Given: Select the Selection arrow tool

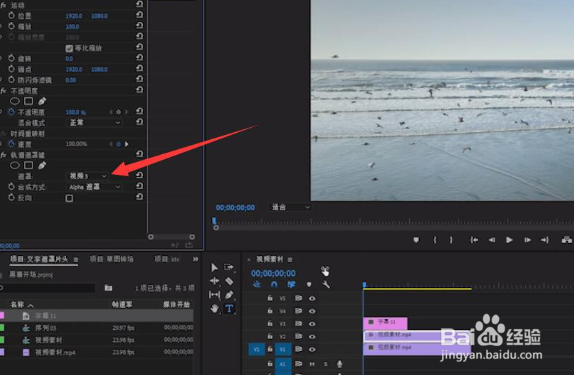Looking at the screenshot, I should point(214,268).
